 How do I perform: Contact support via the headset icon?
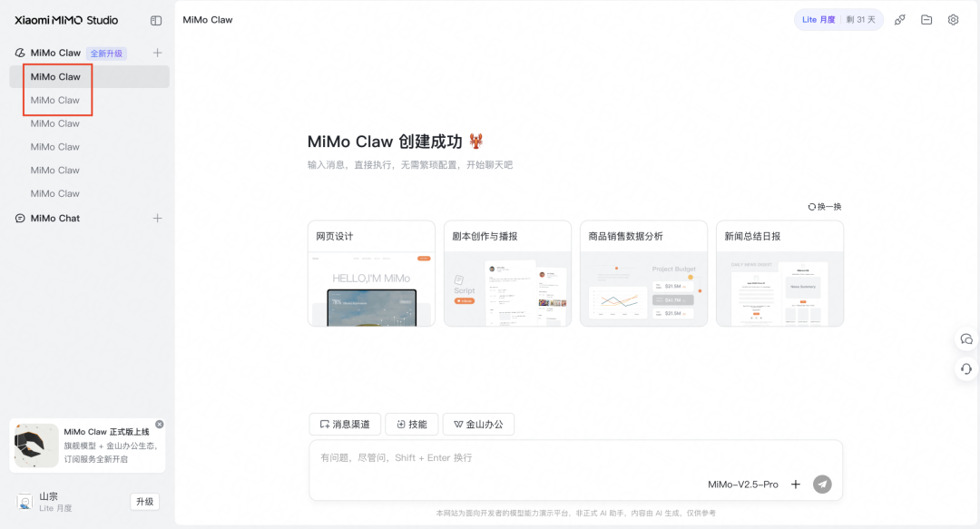(966, 369)
